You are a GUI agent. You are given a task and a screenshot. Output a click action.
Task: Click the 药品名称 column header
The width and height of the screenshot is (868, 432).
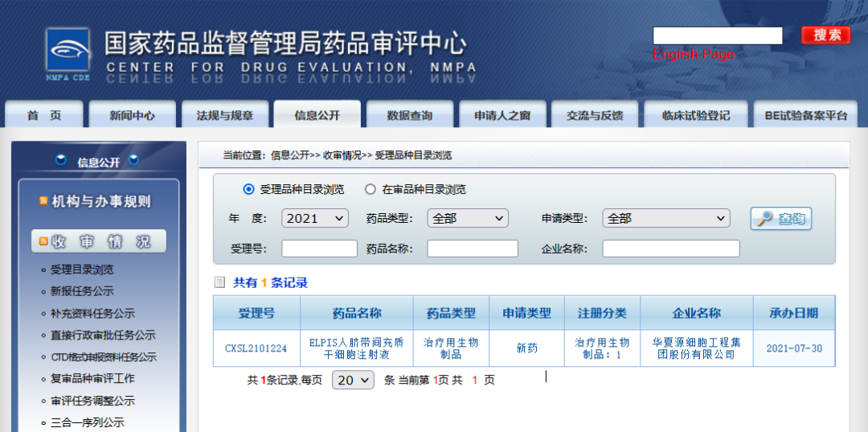(x=357, y=313)
